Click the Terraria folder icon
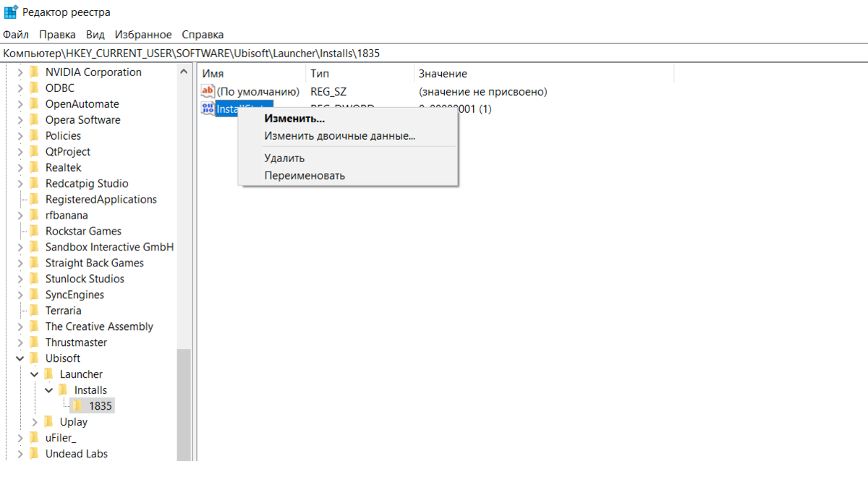Screen dimensions: 868x477 click(35, 311)
